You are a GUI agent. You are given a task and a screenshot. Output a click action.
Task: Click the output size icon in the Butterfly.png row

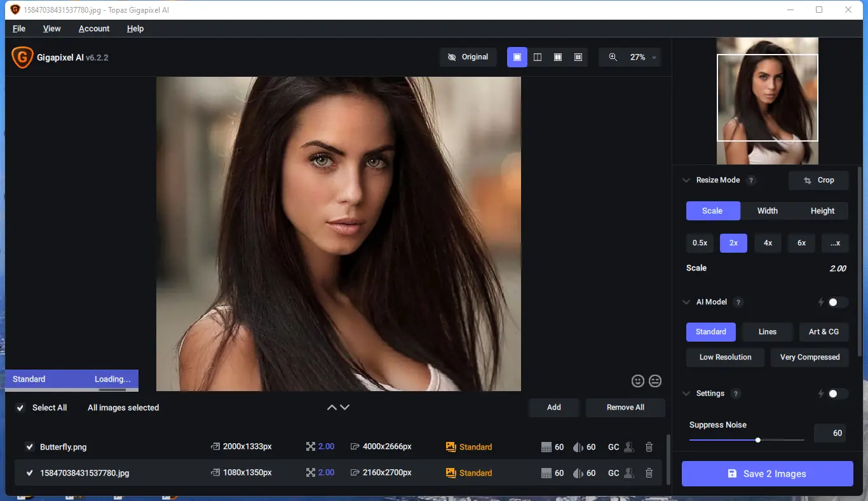355,447
